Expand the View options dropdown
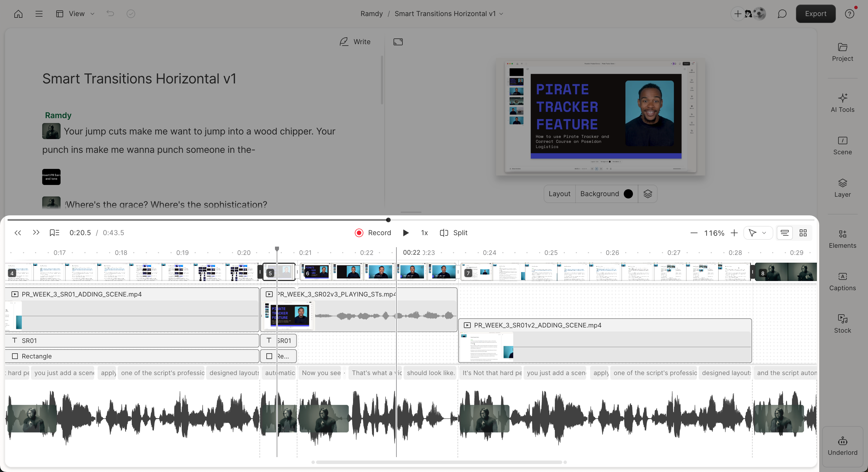 [x=92, y=14]
